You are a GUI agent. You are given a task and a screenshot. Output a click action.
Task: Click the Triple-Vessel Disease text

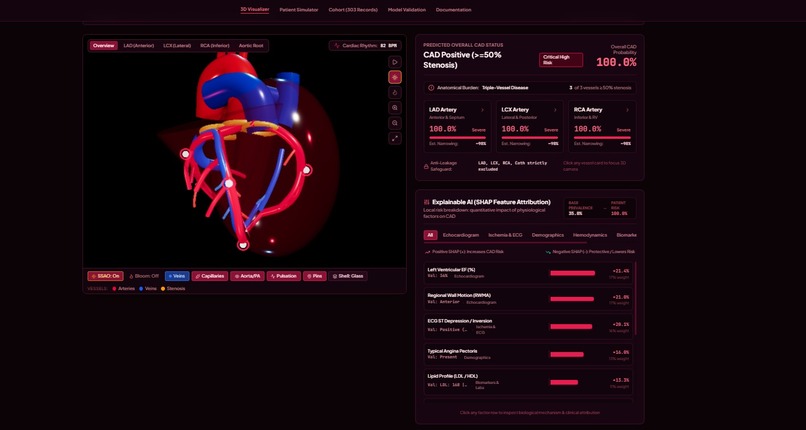coord(505,88)
